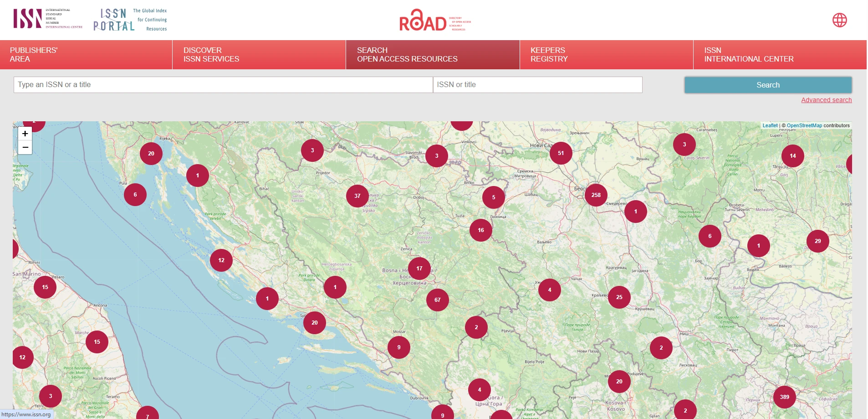
Task: Expand the 67 cluster marker near Herzegovina
Action: [437, 300]
